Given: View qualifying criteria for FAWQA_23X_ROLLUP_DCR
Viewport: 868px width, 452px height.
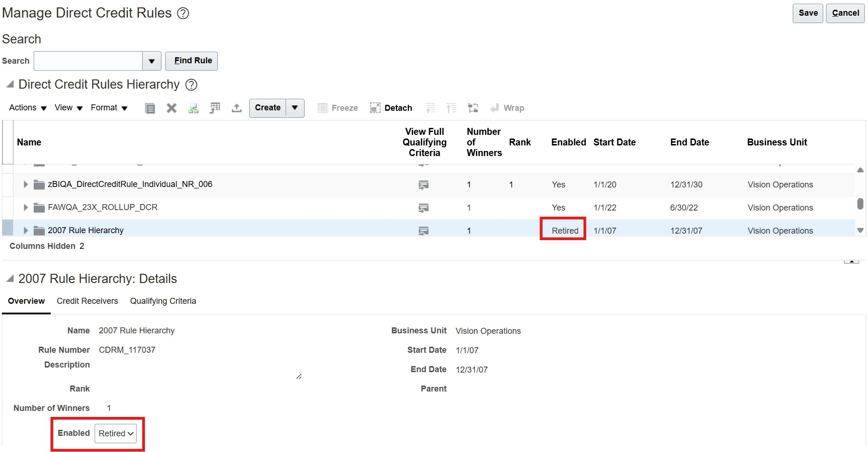Looking at the screenshot, I should tap(423, 208).
